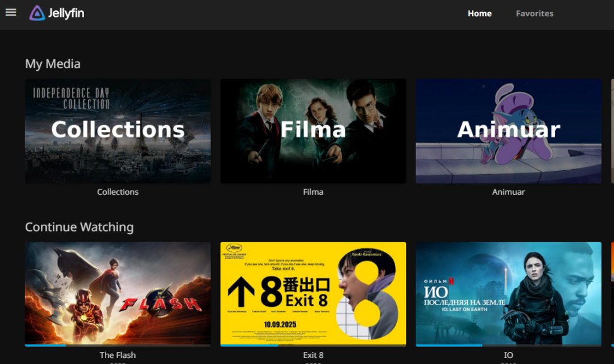Click the Continue Watching section heading
Screen dimensions: 614x364
[79, 227]
